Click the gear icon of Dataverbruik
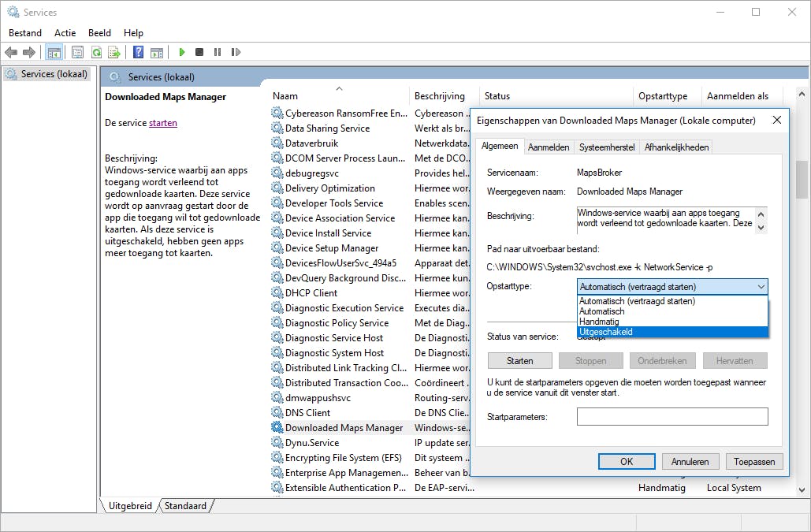Screen dimensions: 811x532 tap(277, 143)
